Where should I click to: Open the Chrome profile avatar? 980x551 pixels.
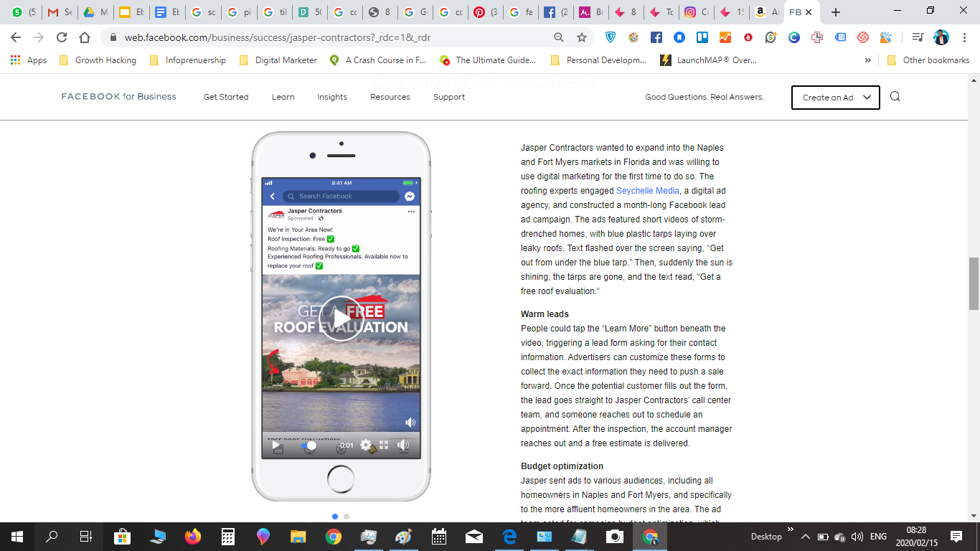point(941,37)
